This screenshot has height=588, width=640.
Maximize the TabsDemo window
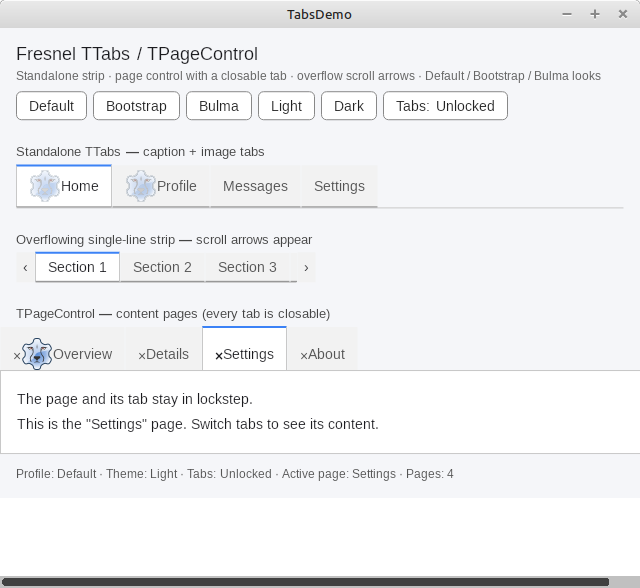click(x=595, y=14)
